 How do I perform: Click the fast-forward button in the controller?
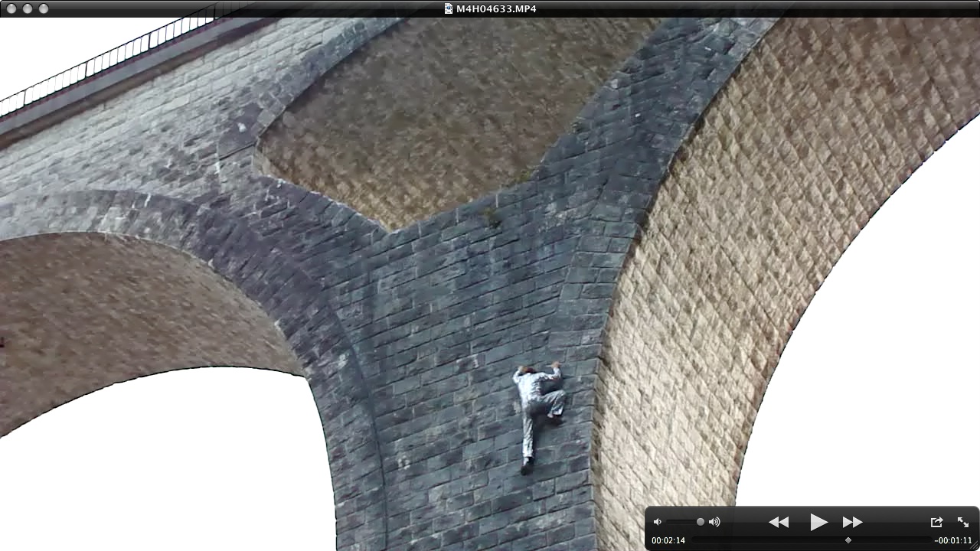[852, 522]
